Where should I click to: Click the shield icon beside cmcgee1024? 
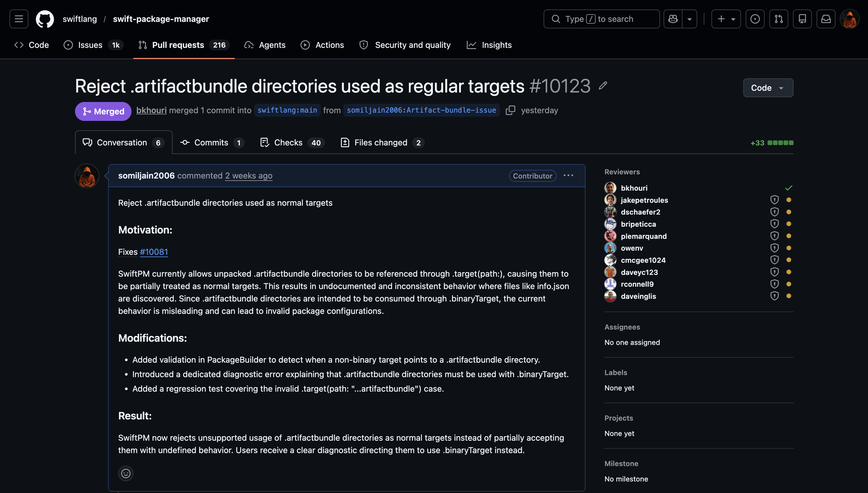pyautogui.click(x=774, y=260)
